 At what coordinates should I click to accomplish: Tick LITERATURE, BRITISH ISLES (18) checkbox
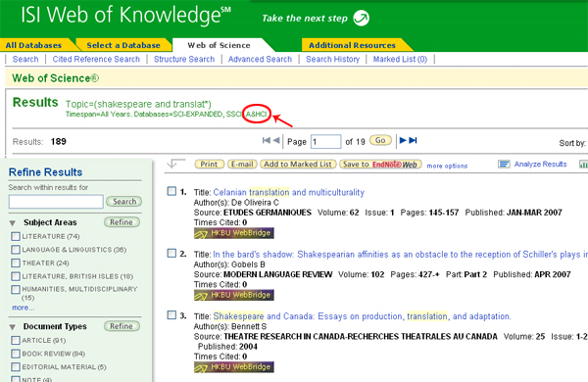[16, 276]
